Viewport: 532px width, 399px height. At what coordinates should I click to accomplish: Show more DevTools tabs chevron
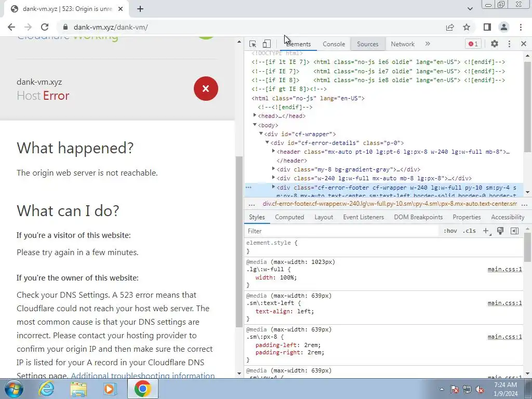[x=428, y=44]
